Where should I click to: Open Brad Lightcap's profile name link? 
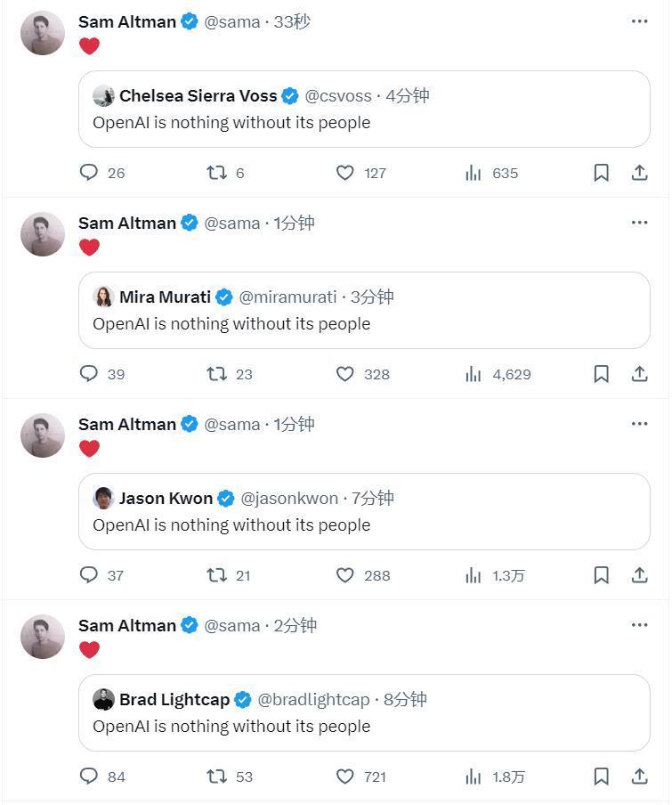coord(174,700)
